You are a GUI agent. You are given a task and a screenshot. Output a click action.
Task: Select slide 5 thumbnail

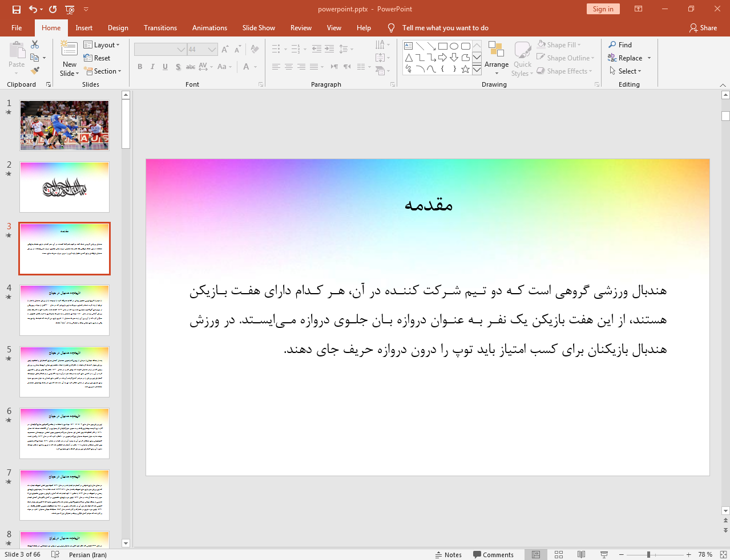click(x=64, y=372)
